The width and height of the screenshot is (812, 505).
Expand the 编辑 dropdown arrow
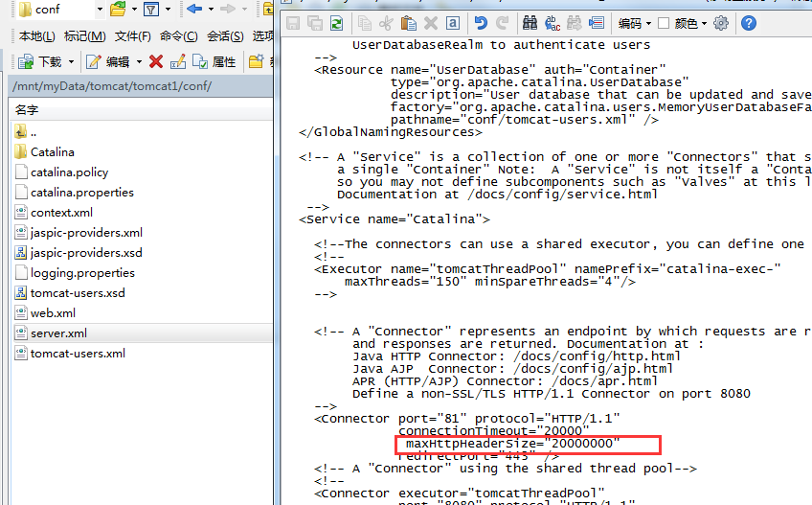[x=139, y=62]
